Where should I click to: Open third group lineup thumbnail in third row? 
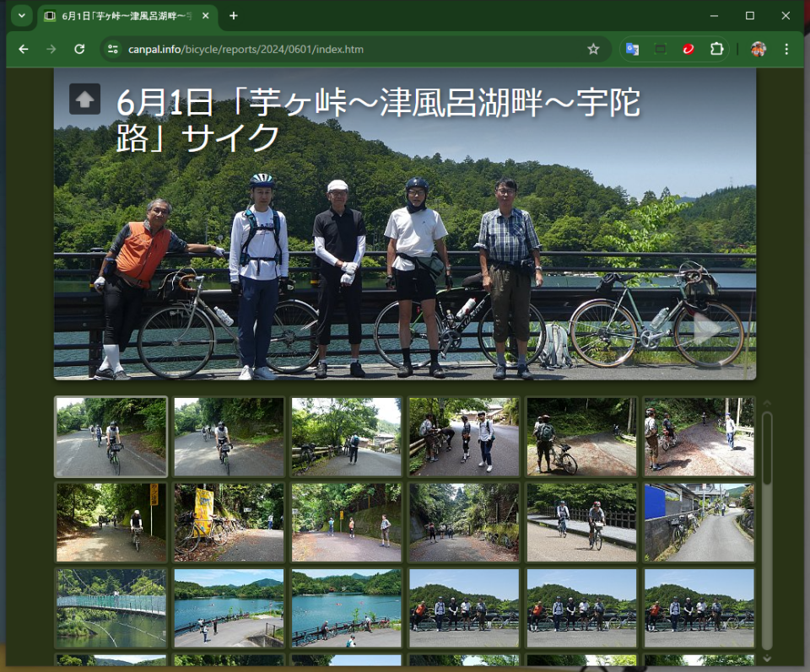point(699,608)
